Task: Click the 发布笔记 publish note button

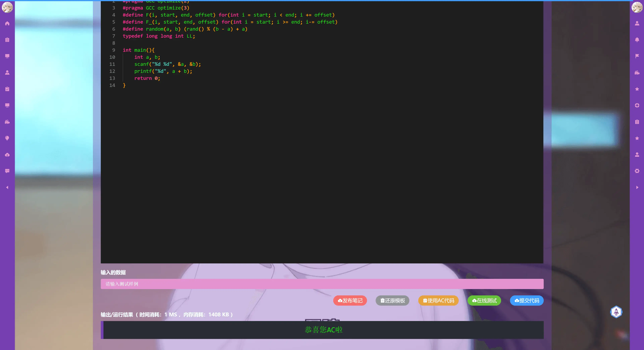Action: (x=350, y=301)
